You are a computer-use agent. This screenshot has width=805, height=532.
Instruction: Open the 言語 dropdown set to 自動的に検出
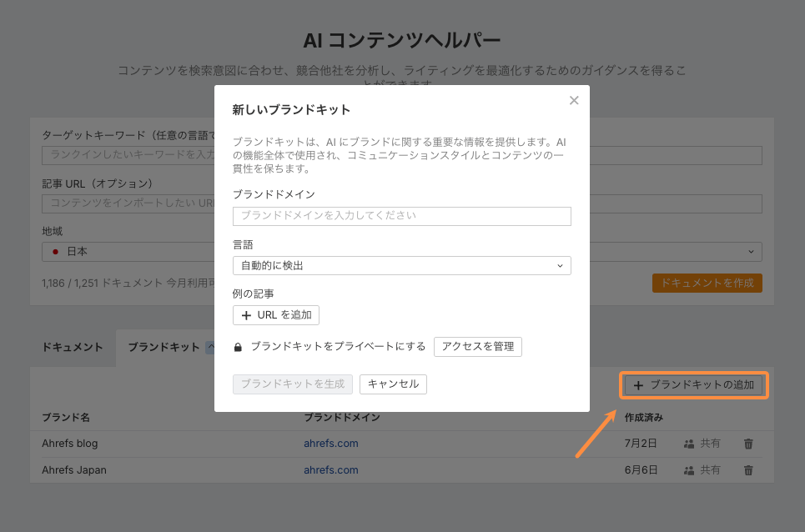tap(401, 265)
